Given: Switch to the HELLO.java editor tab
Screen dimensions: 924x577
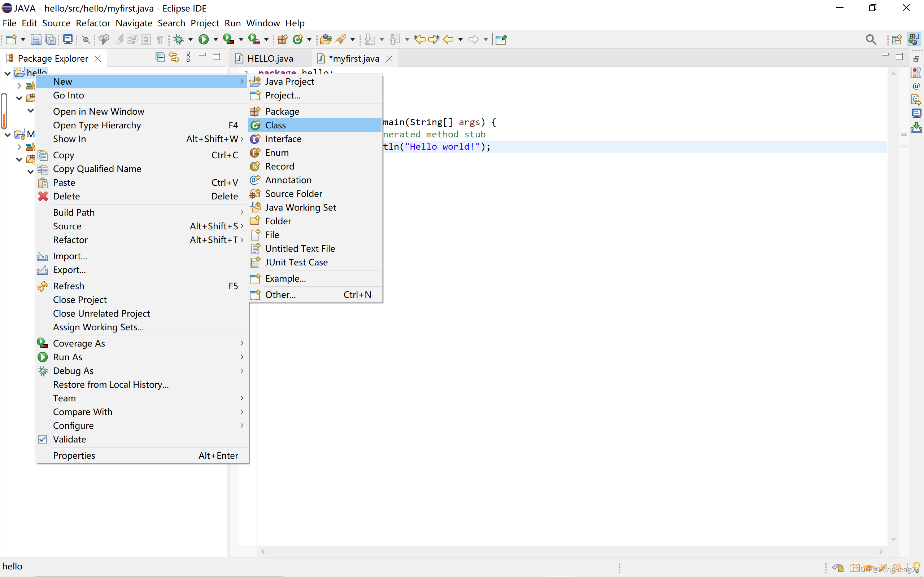Looking at the screenshot, I should point(270,58).
